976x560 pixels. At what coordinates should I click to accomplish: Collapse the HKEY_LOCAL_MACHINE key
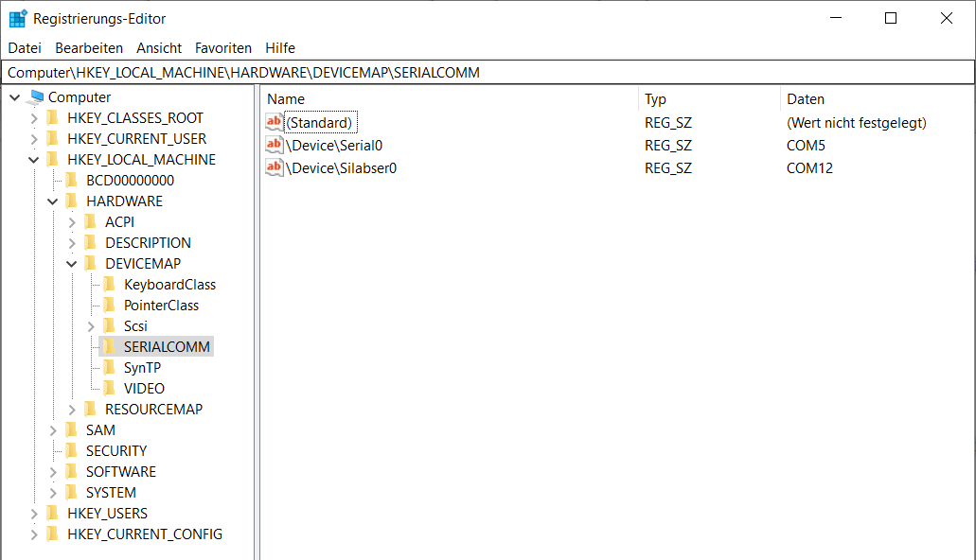pyautogui.click(x=34, y=160)
